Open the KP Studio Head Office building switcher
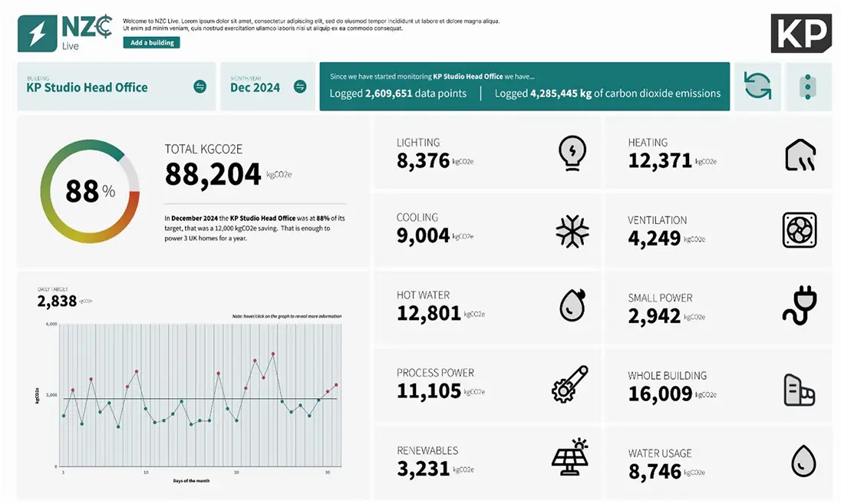Screen dimensions: 841x504 click(x=200, y=87)
